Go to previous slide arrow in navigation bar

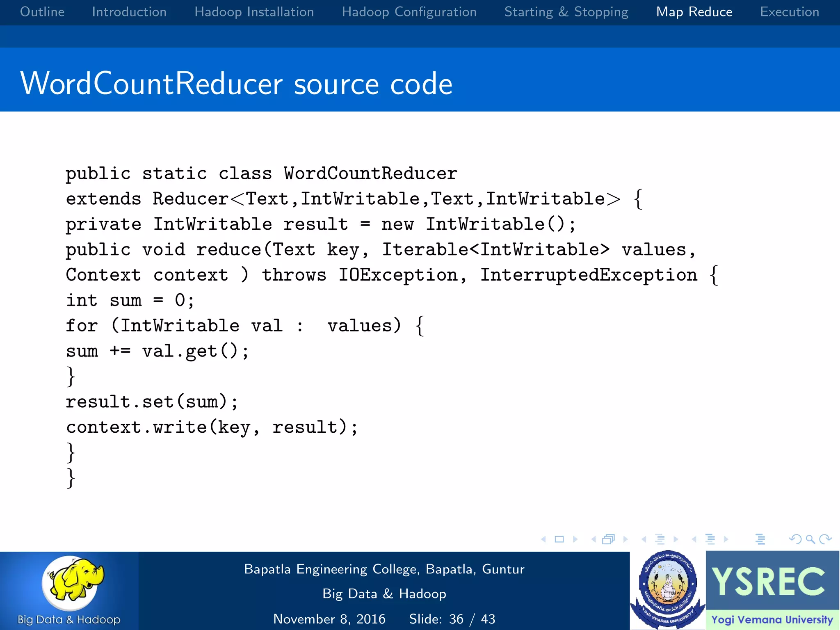544,539
